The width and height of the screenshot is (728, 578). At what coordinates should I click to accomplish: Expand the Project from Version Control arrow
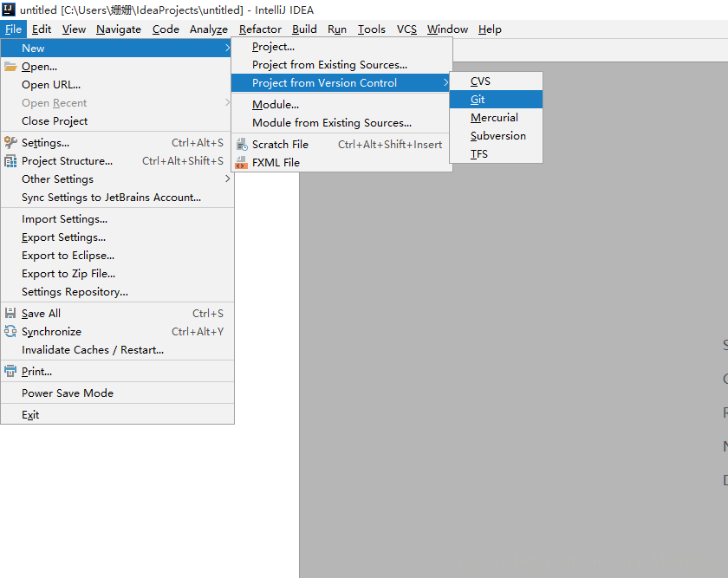(x=445, y=82)
